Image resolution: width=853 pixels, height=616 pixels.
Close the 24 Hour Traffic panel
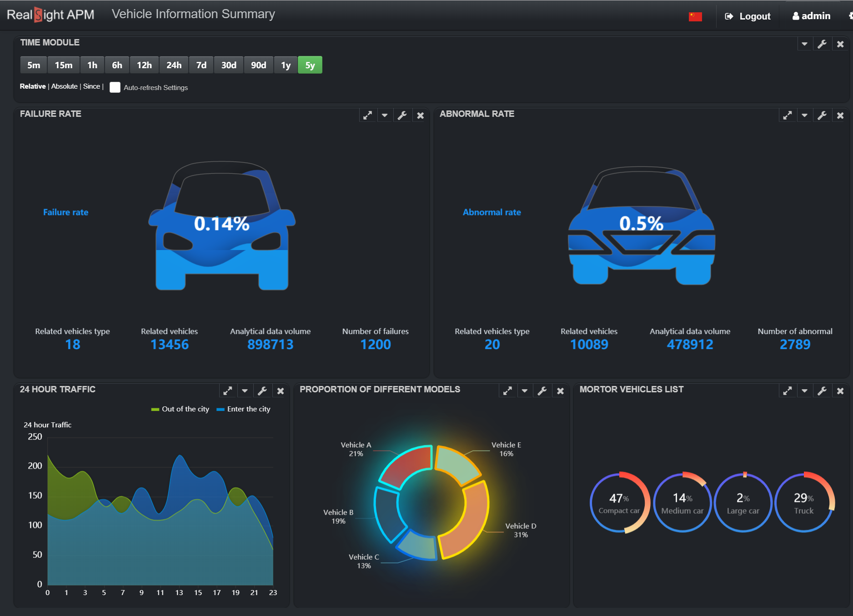[281, 391]
